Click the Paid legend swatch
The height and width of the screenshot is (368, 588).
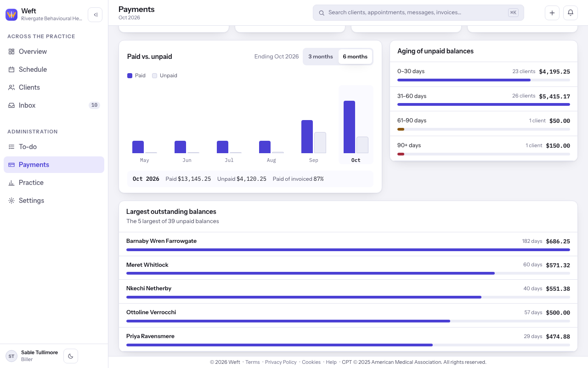pos(130,75)
